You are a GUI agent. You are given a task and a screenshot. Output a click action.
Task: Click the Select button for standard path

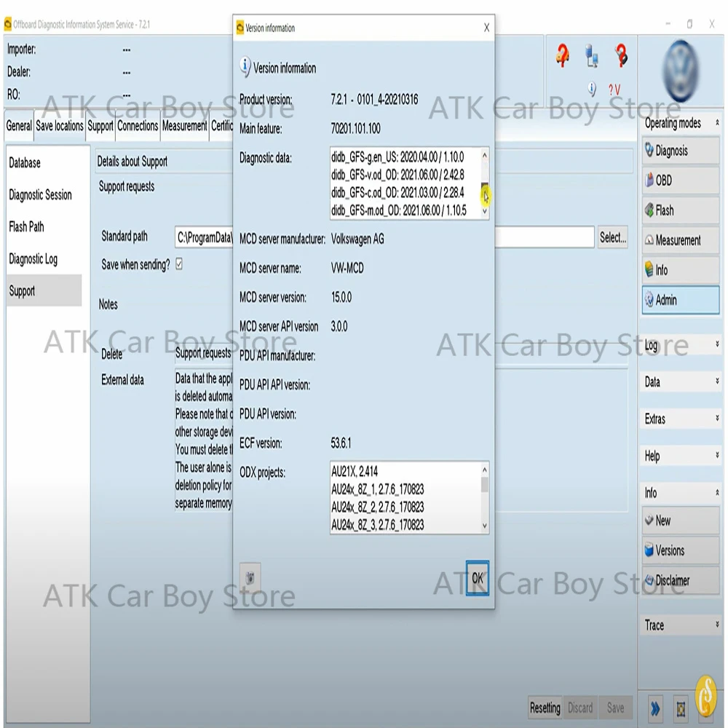(x=612, y=237)
